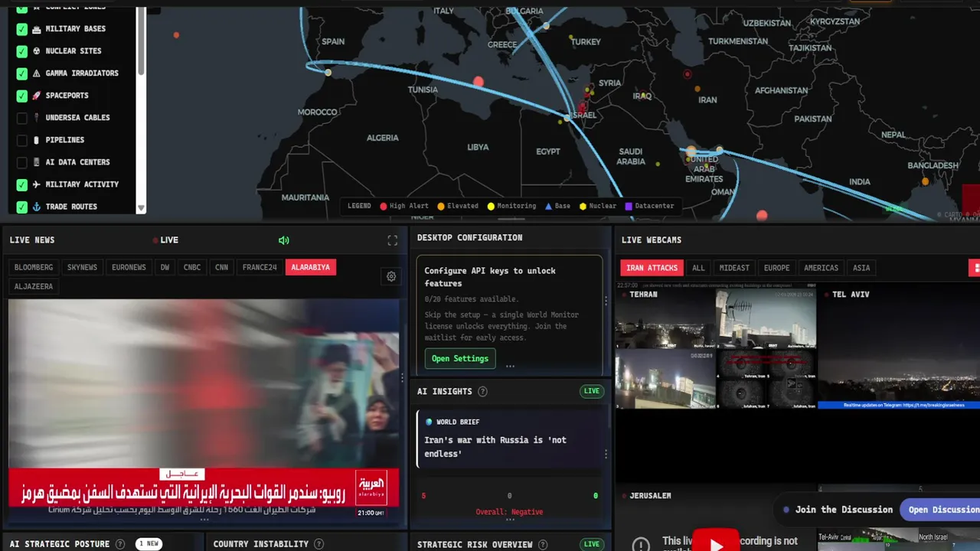Click the Strategic Risk Overview LIVE badge
980x551 pixels.
pyautogui.click(x=592, y=544)
